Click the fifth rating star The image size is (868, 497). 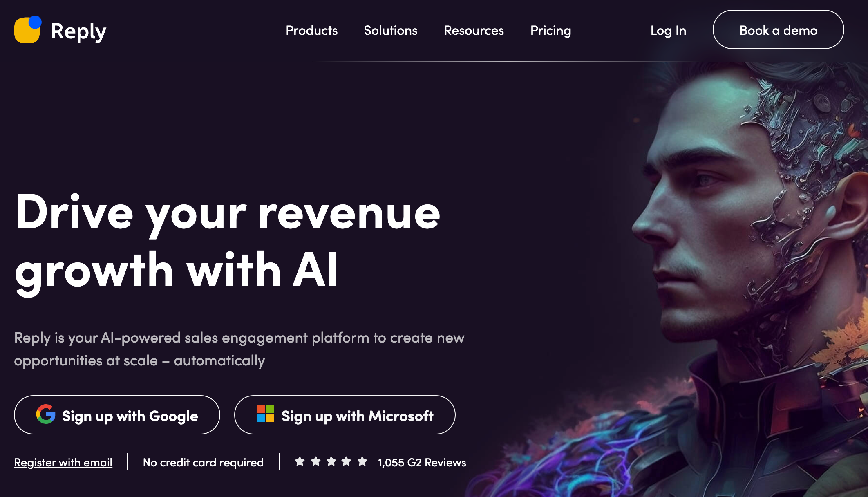pos(362,461)
